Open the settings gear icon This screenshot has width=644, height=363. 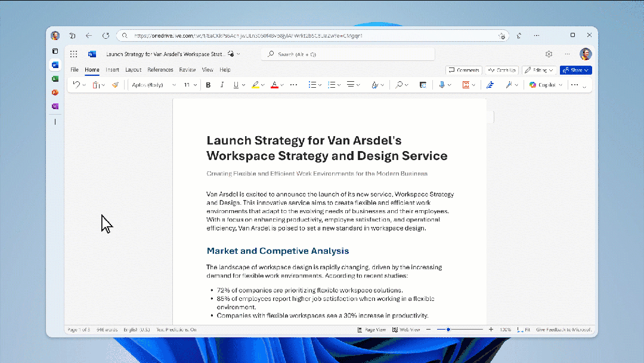(x=549, y=54)
